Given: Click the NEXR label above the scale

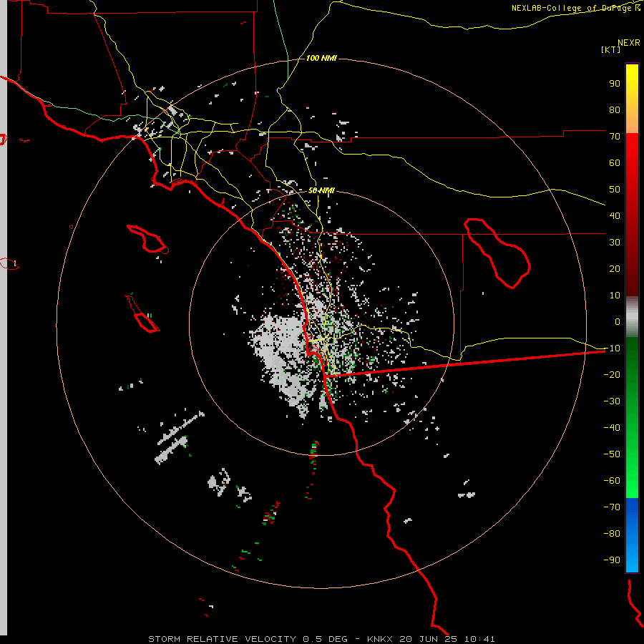Looking at the screenshot, I should pyautogui.click(x=628, y=43).
